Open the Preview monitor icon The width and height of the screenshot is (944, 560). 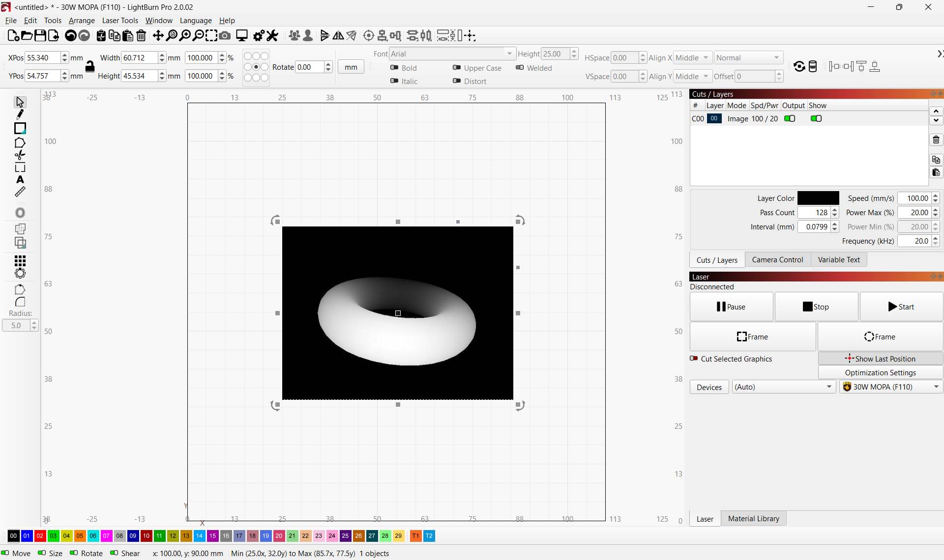tap(241, 35)
